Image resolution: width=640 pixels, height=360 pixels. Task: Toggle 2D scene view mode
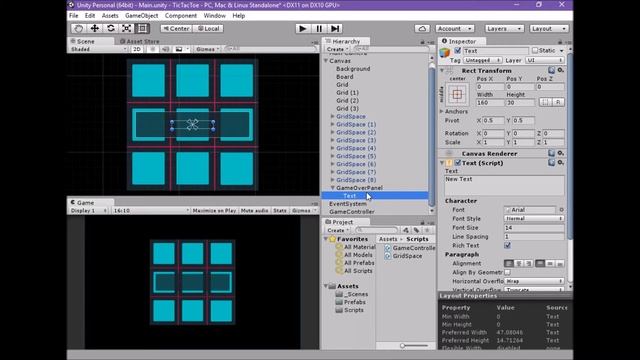click(x=137, y=49)
